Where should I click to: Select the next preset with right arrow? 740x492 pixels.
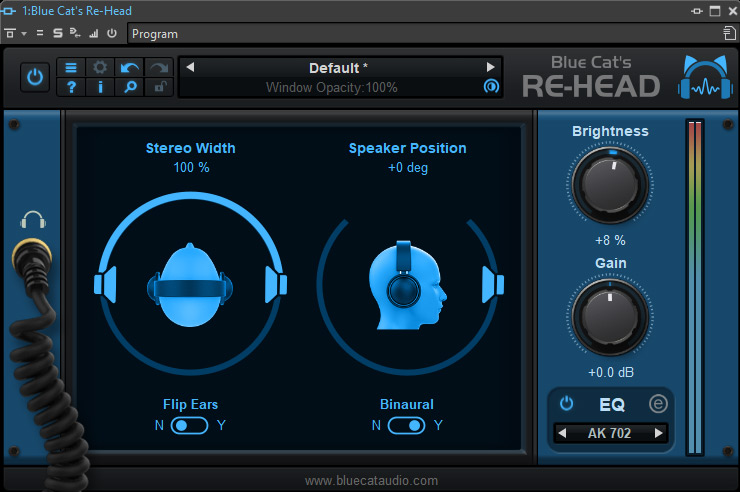tap(490, 67)
